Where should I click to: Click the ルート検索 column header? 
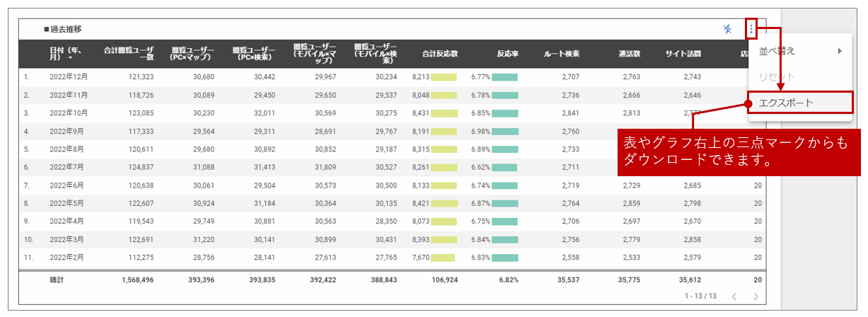[562, 54]
